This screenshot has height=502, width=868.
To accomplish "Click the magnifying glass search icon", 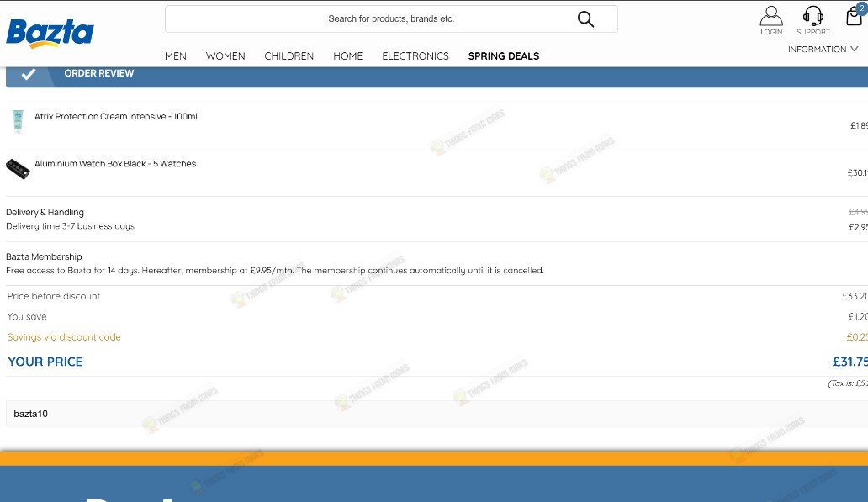I will click(x=585, y=19).
